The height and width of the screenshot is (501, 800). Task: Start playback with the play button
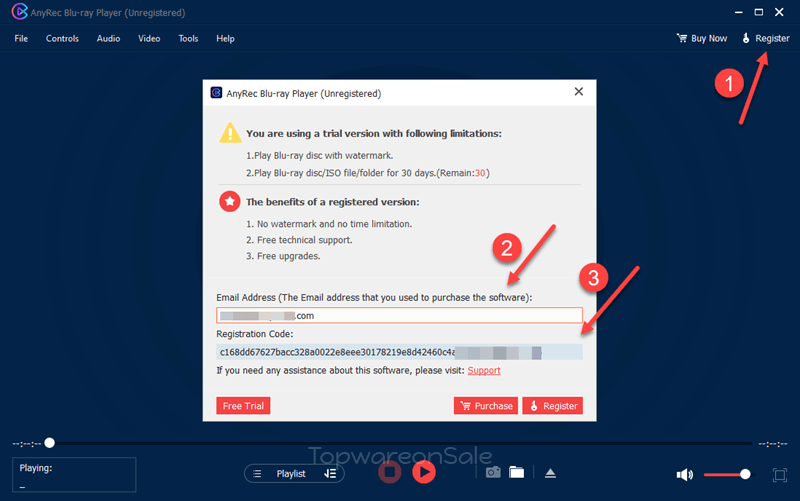pyautogui.click(x=424, y=472)
